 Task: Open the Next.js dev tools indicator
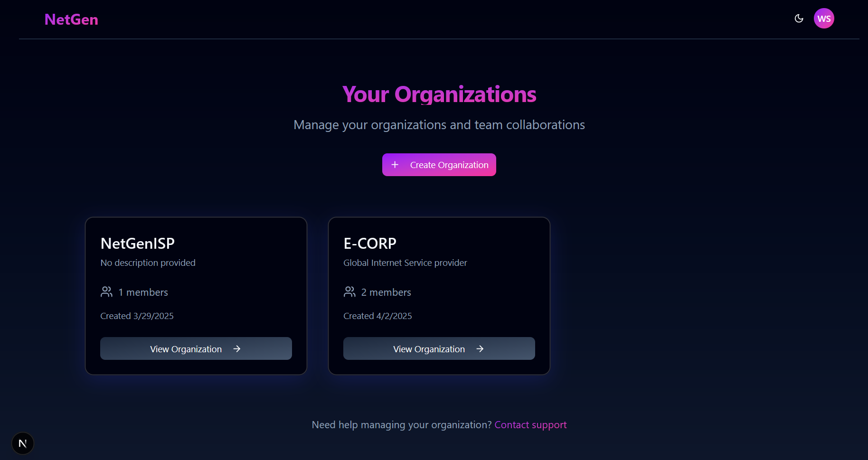tap(22, 443)
